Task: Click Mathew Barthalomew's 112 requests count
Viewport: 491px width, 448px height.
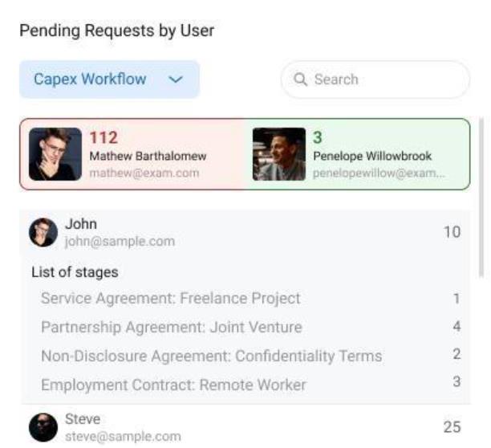Action: tap(103, 138)
